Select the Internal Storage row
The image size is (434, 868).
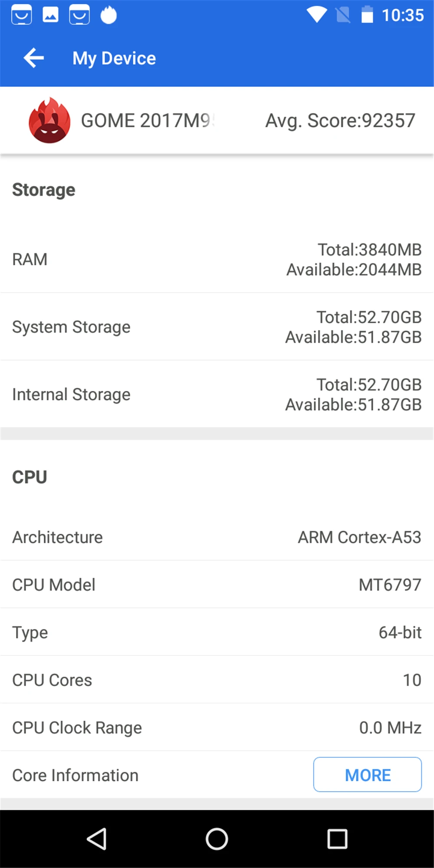coord(217,395)
